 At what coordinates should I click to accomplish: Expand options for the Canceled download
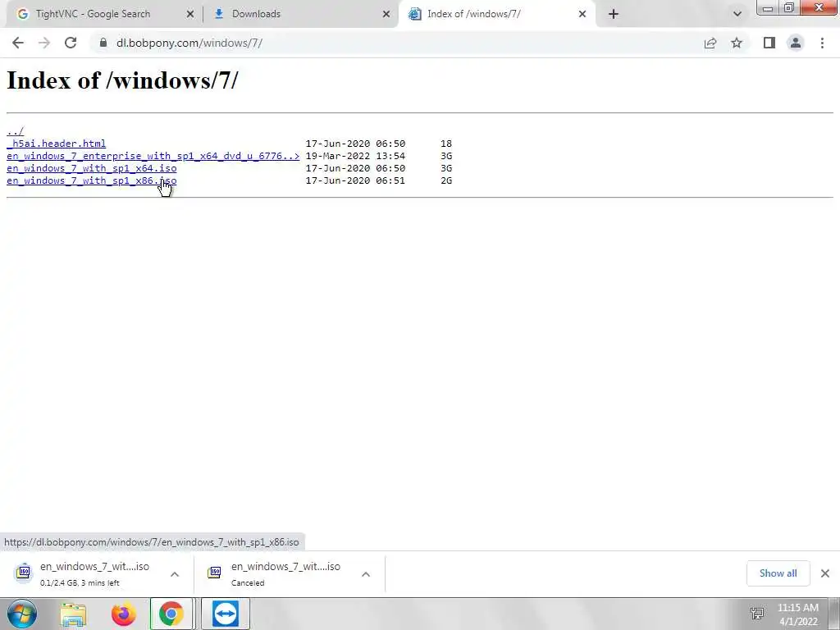(366, 573)
